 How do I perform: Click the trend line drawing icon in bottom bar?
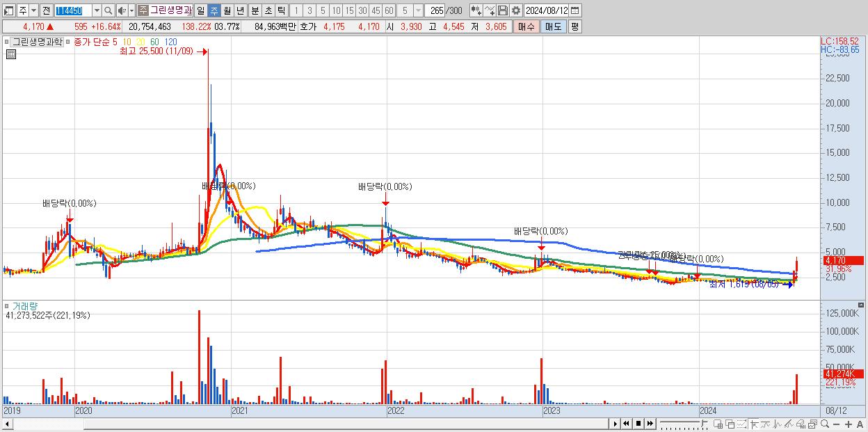click(x=766, y=424)
